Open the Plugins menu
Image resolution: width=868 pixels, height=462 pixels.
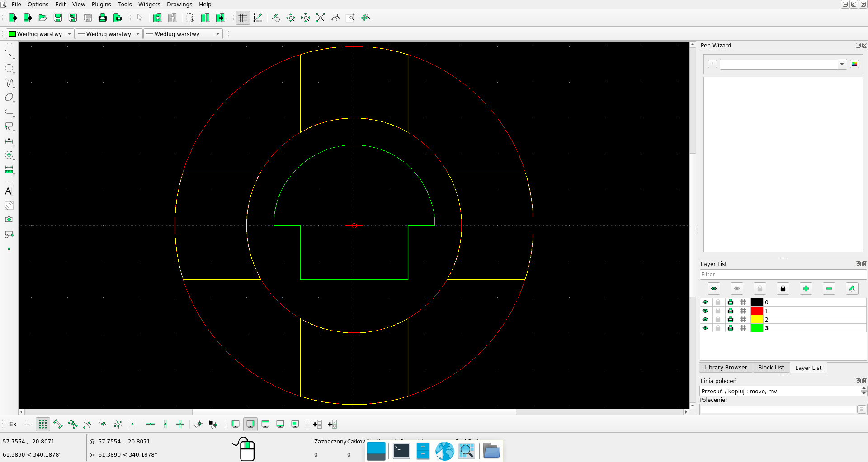pos(101,4)
